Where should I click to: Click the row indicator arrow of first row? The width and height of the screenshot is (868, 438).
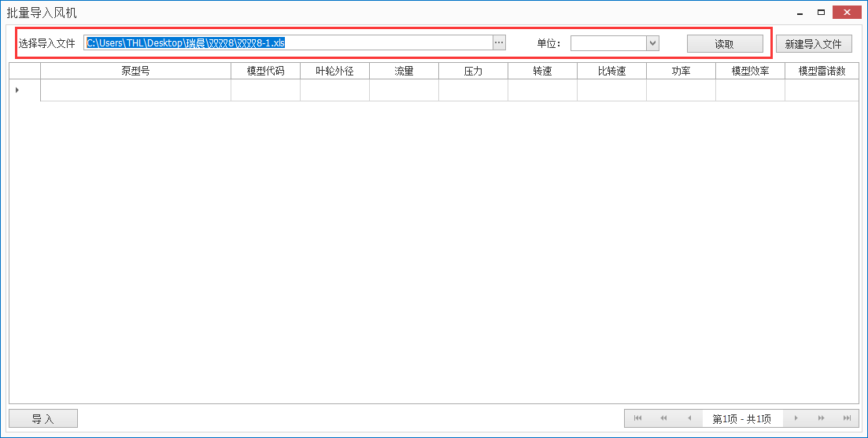point(18,90)
